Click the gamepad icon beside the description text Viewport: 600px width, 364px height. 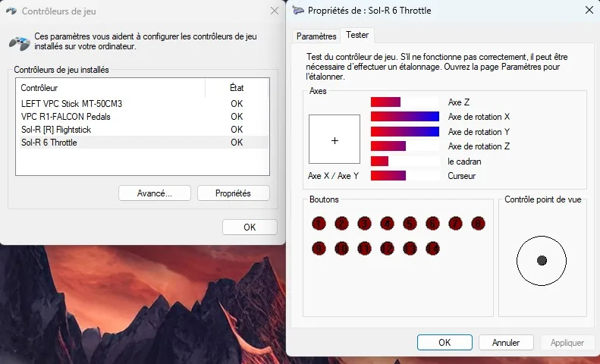coord(20,42)
